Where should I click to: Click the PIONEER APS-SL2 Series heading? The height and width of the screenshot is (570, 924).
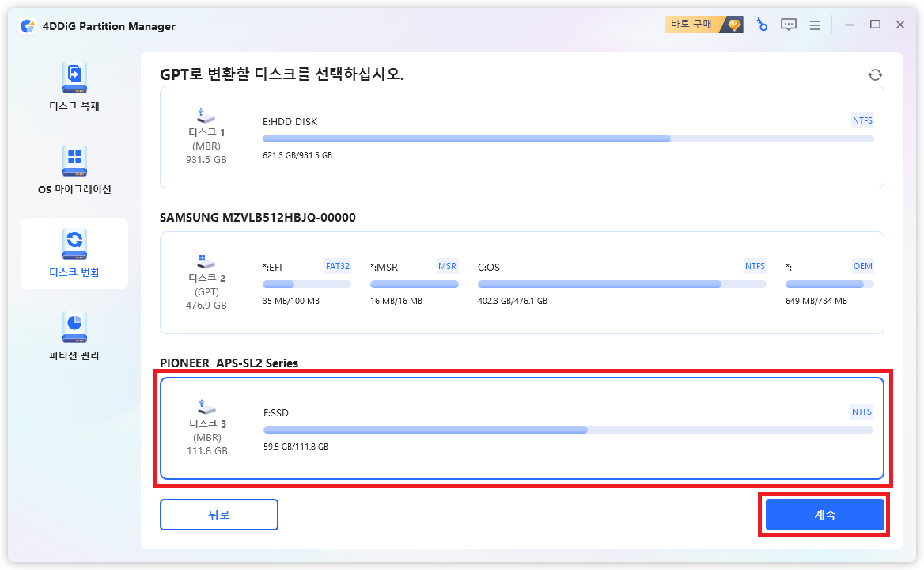point(229,363)
